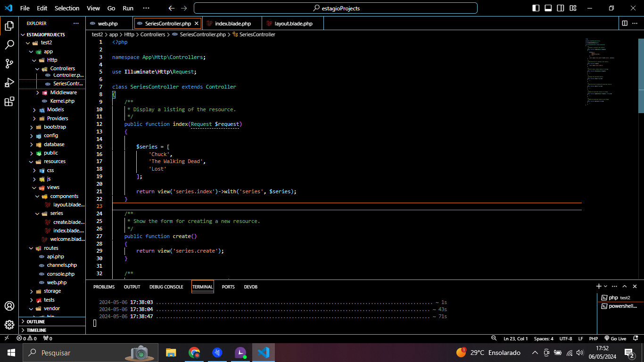
Task: Close the SeriesController.php tab
Action: pyautogui.click(x=197, y=23)
